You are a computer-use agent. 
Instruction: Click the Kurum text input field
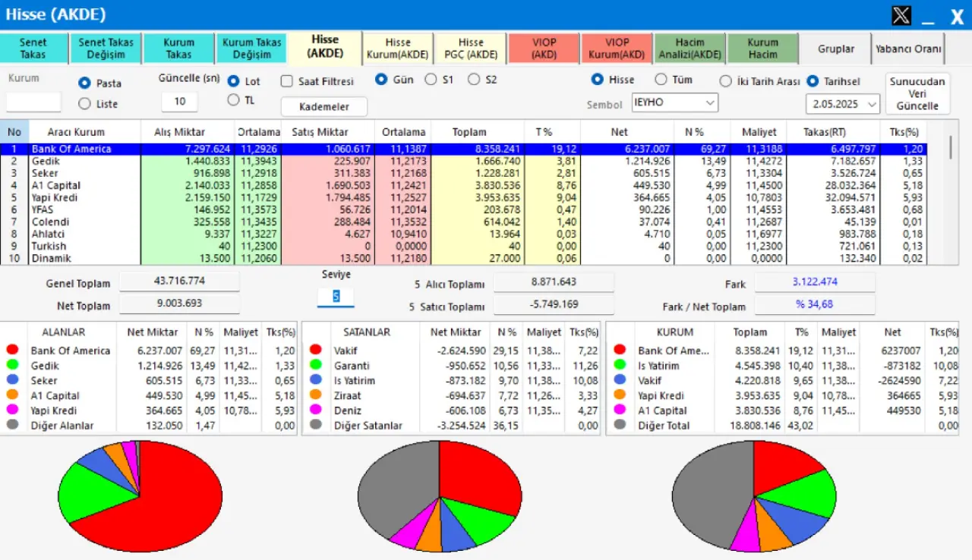tap(33, 102)
